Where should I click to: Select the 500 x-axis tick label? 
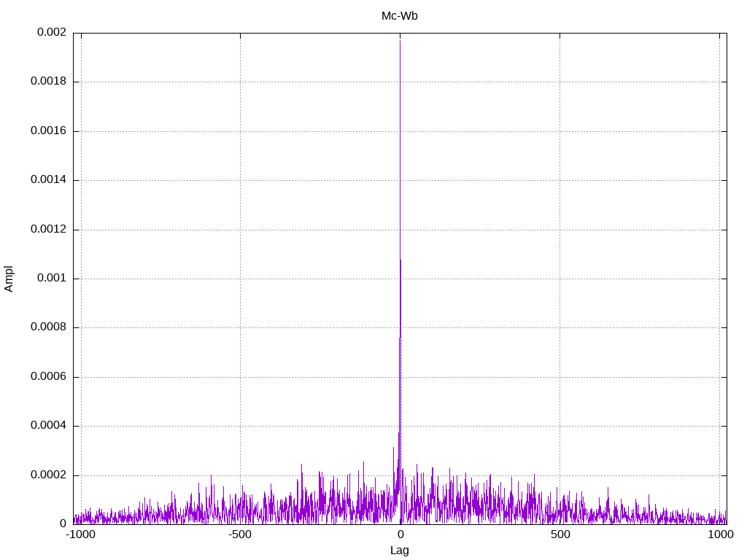point(560,534)
